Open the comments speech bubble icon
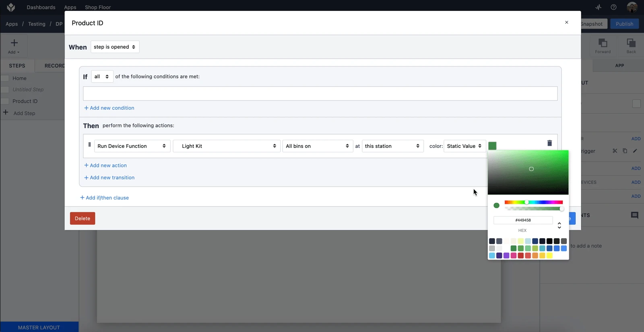This screenshot has height=332, width=644. (x=635, y=215)
